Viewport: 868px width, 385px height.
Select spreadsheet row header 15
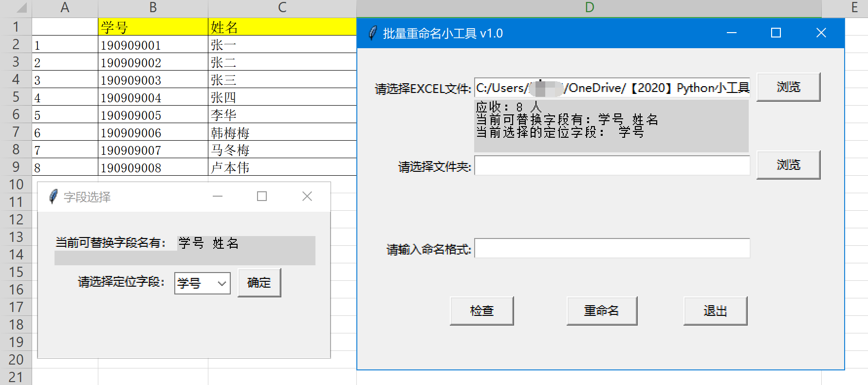pos(16,272)
